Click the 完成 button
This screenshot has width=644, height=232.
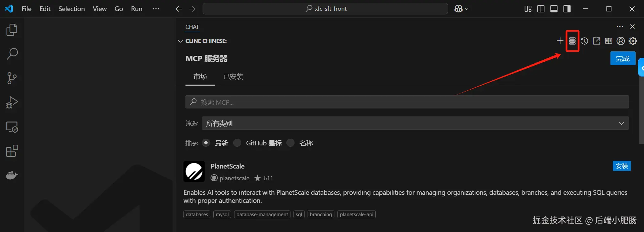point(623,58)
